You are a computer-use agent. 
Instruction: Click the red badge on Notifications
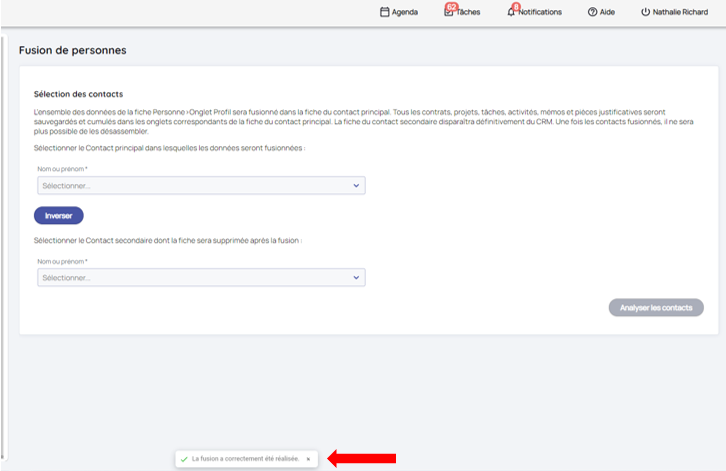point(516,6)
